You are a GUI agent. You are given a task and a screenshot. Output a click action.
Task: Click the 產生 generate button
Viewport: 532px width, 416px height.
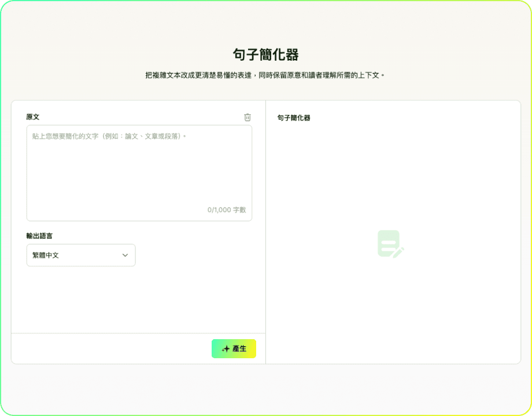(234, 348)
